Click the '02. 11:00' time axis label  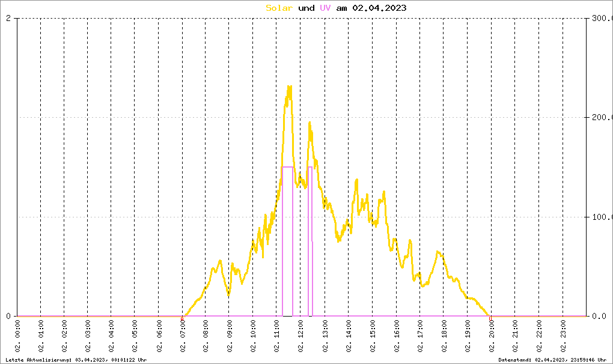point(277,336)
